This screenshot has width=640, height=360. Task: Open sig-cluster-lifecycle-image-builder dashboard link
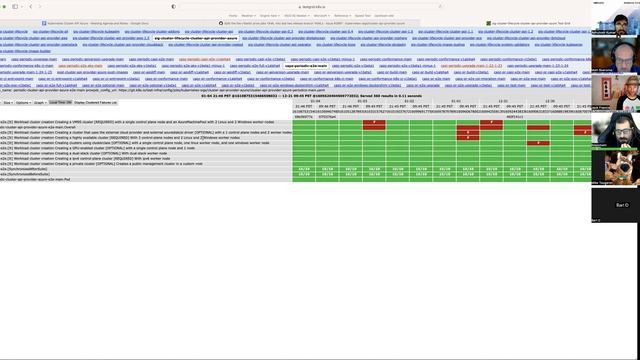(25, 51)
